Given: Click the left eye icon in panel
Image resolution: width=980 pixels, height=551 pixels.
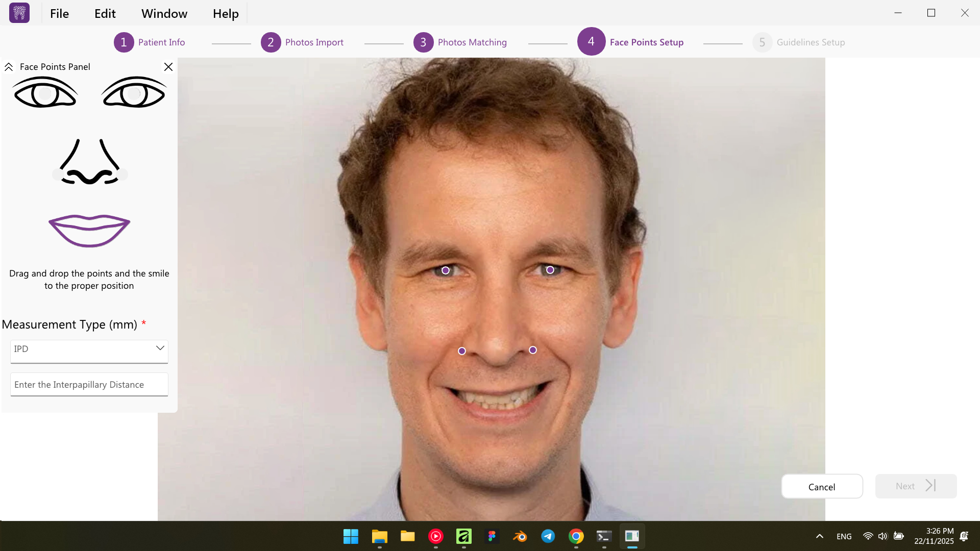Looking at the screenshot, I should [45, 93].
